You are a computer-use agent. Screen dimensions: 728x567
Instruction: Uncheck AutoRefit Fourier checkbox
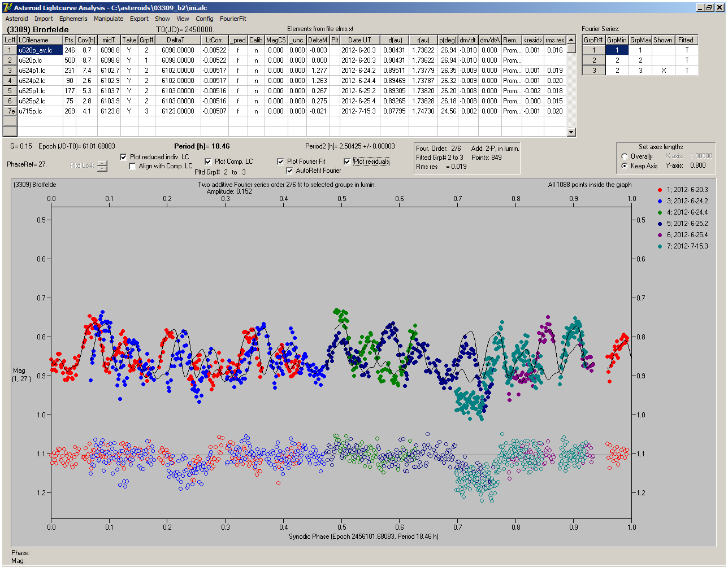click(x=289, y=171)
